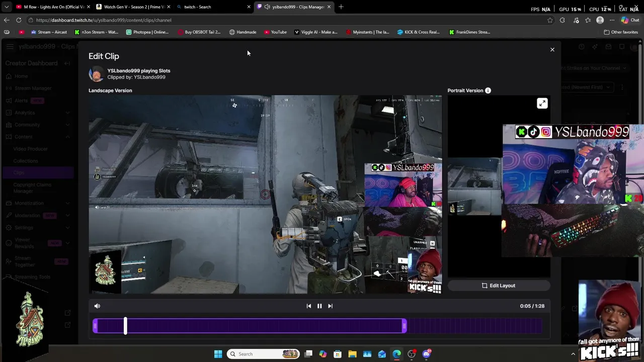Image resolution: width=644 pixels, height=362 pixels.
Task: Open the 'Buy OBSBOT Tail 2' bookmark
Action: click(x=199, y=32)
